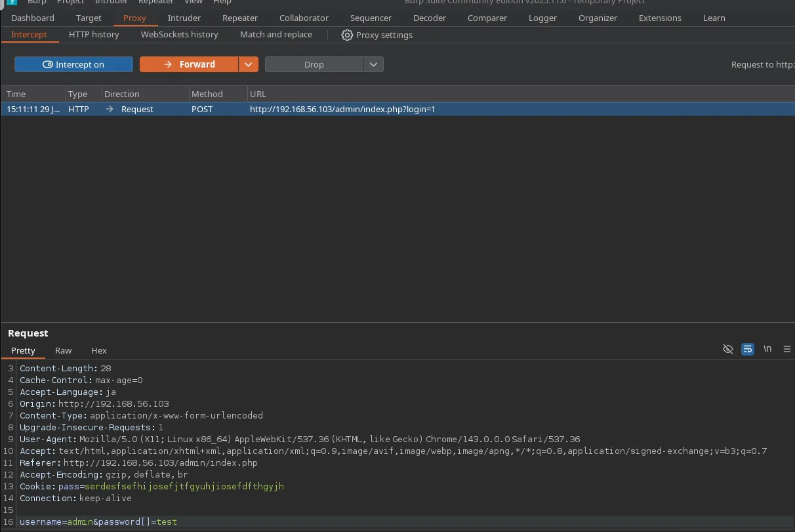Click the Cache-Control: max-age=0 line

[81, 380]
